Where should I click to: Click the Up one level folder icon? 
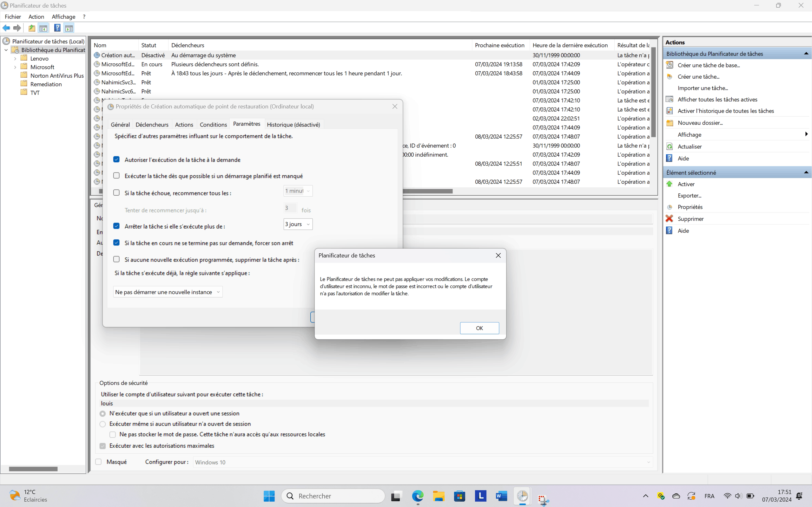coord(31,28)
